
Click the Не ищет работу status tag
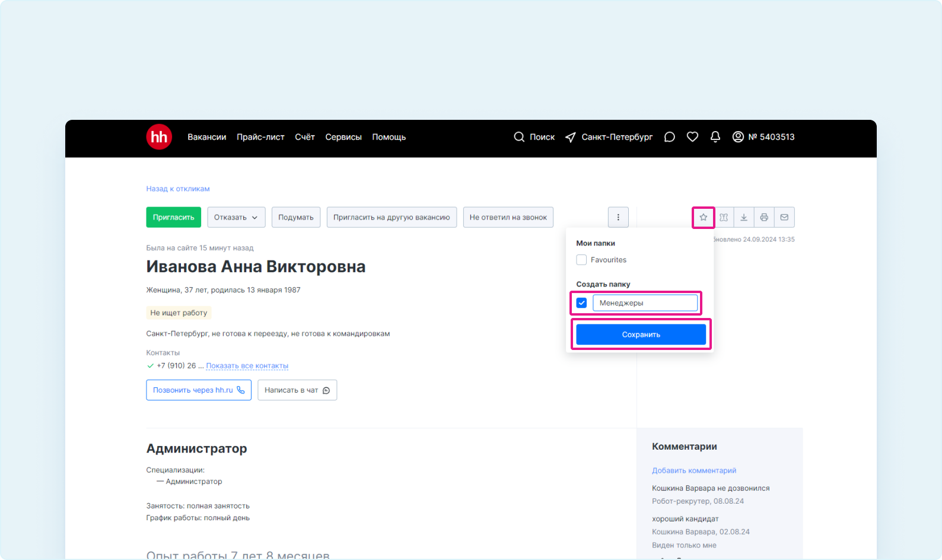(x=179, y=313)
